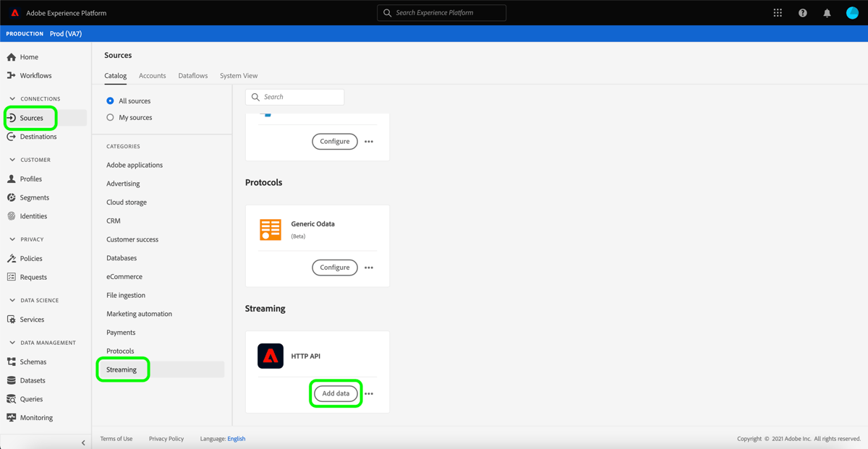Screen dimensions: 868x449
Task: Click the notifications bell in the top bar
Action: 827,12
